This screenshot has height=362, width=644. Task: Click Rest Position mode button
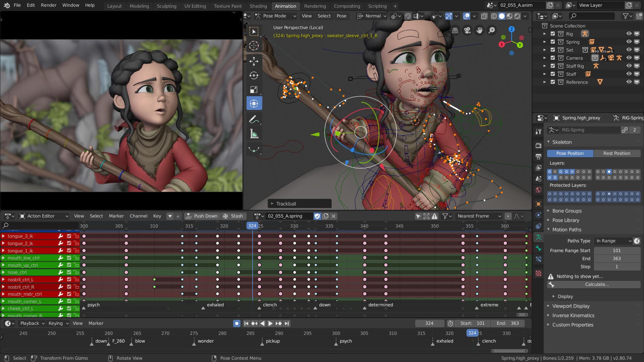616,153
